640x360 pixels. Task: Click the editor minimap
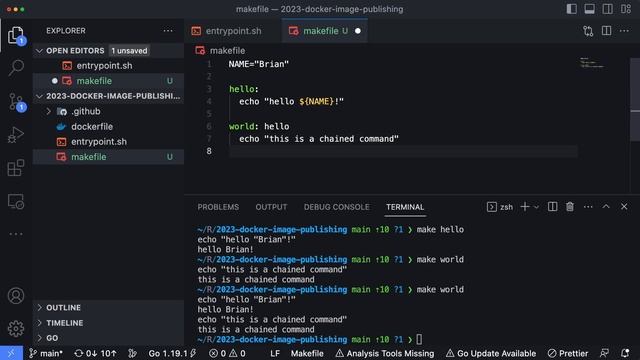(592, 63)
